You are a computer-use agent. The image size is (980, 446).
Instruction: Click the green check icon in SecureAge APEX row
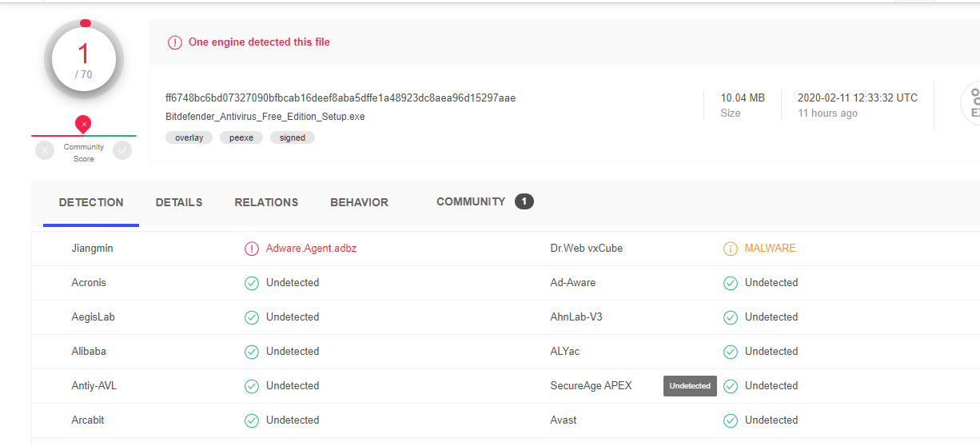tap(731, 386)
